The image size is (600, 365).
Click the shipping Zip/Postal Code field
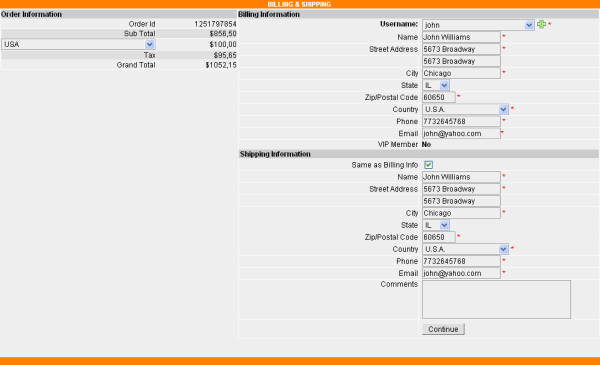[x=439, y=237]
